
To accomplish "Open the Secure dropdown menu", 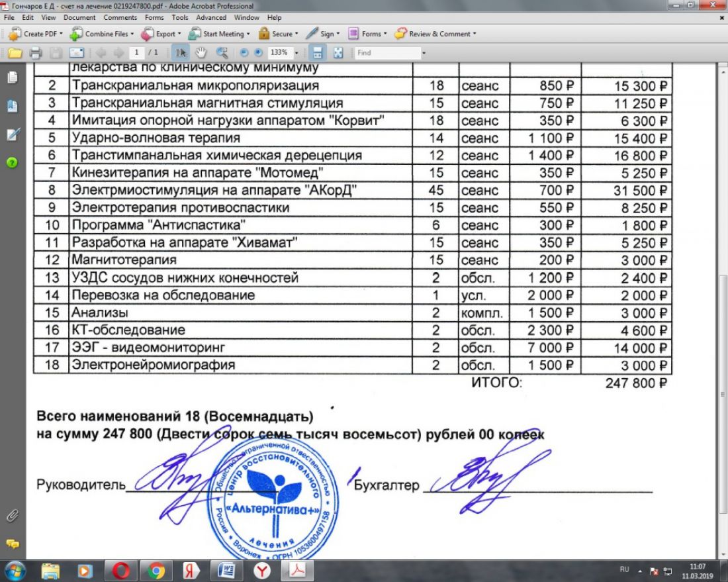I will [x=278, y=34].
